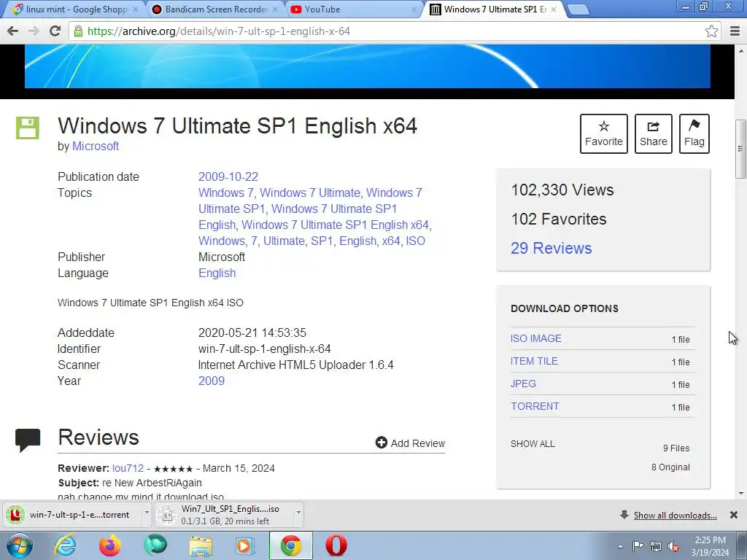
Task: Click the ISO file icon in downloads bar
Action: pyautogui.click(x=167, y=515)
